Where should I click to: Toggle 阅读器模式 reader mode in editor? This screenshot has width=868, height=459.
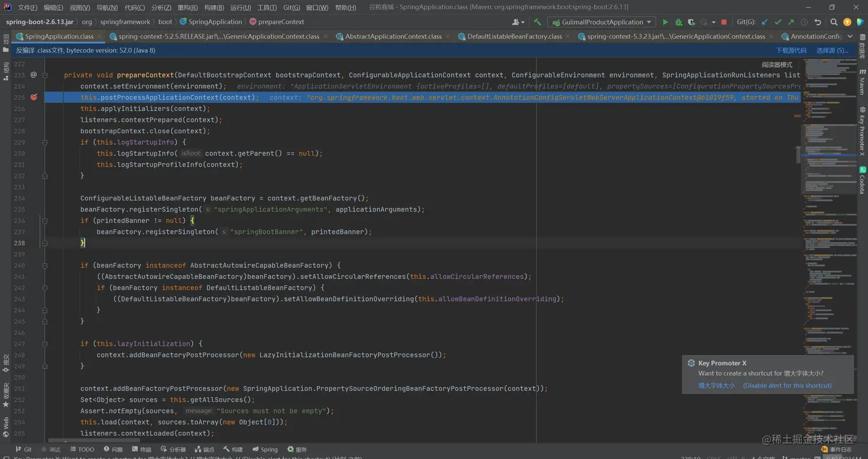(x=777, y=64)
